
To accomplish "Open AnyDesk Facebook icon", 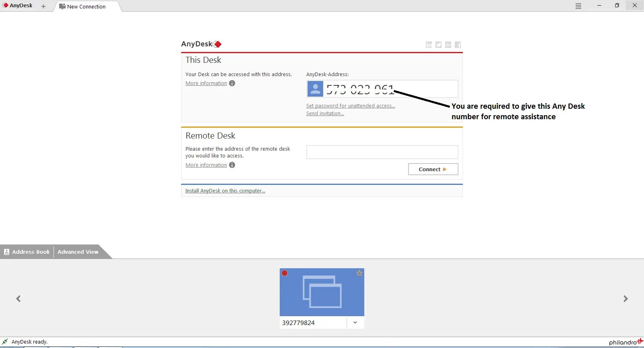I will [458, 45].
